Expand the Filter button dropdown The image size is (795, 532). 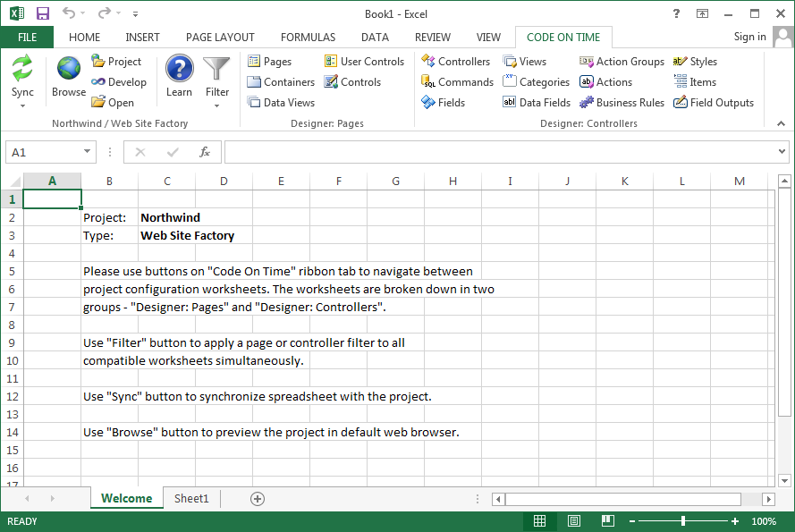tap(216, 106)
